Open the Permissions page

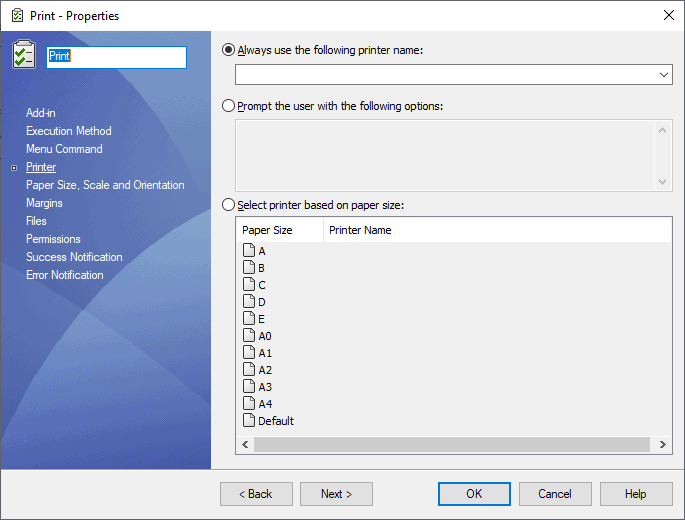[53, 239]
